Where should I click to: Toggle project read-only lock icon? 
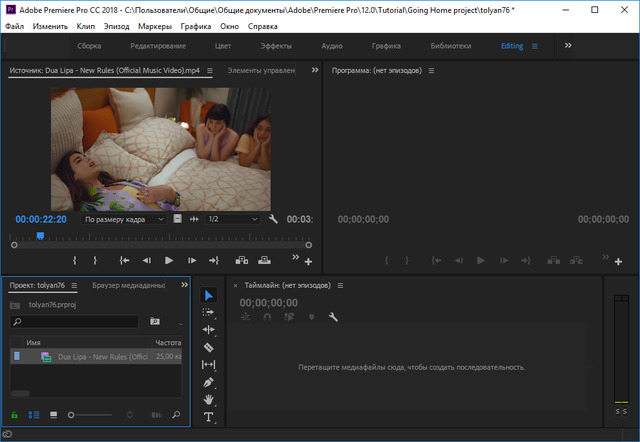click(14, 414)
